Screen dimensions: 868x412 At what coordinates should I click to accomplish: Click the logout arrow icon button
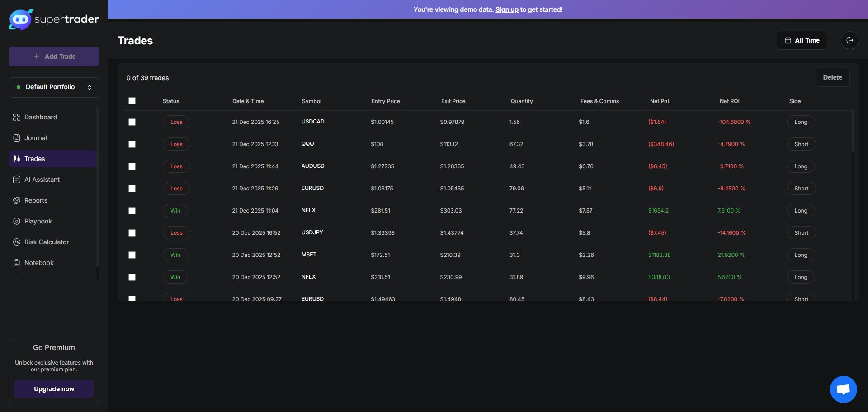[849, 40]
